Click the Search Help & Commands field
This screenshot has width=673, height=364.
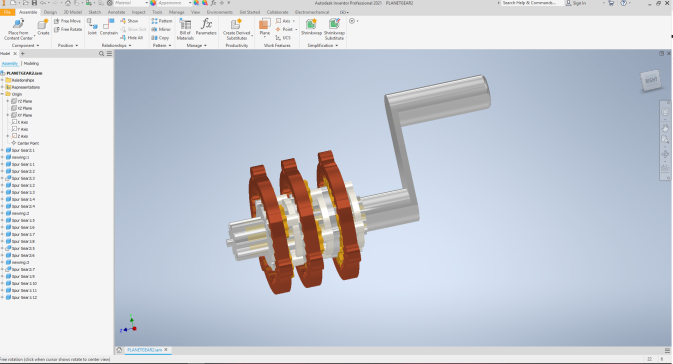pyautogui.click(x=531, y=3)
